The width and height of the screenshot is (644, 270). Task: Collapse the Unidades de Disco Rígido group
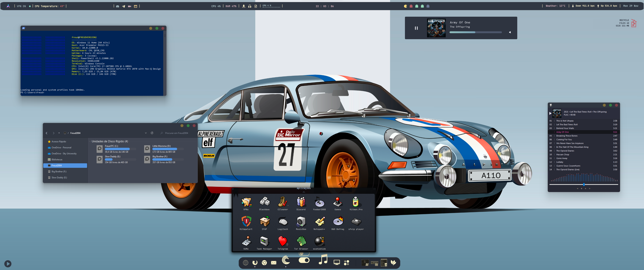pyautogui.click(x=90, y=142)
